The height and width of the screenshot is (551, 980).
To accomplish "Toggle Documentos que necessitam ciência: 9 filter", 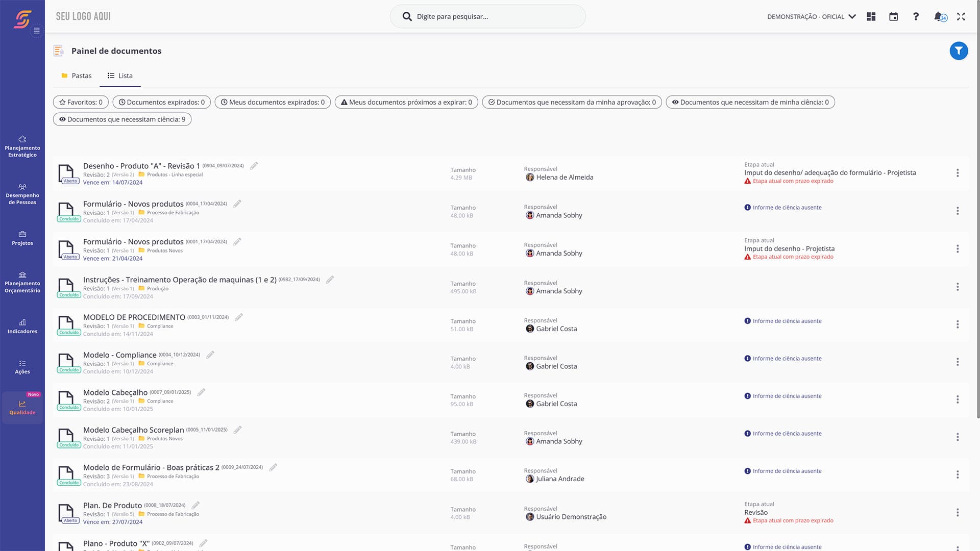I will 122,119.
